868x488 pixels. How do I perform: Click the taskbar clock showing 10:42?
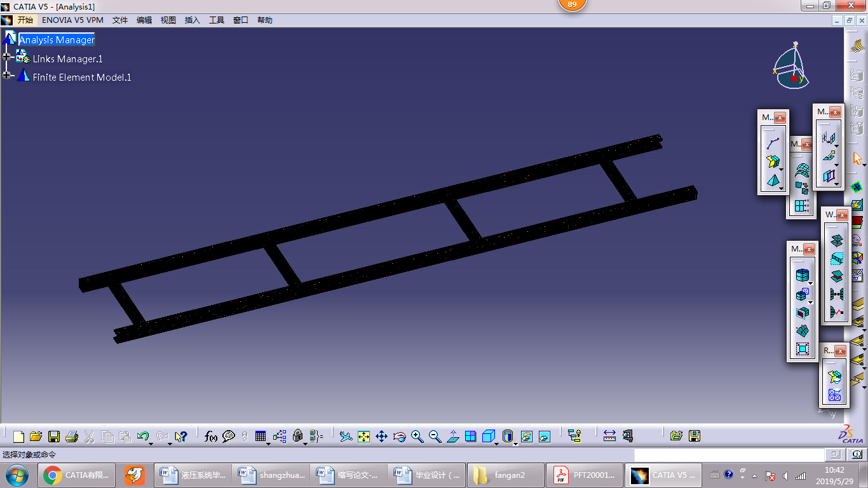(x=834, y=475)
